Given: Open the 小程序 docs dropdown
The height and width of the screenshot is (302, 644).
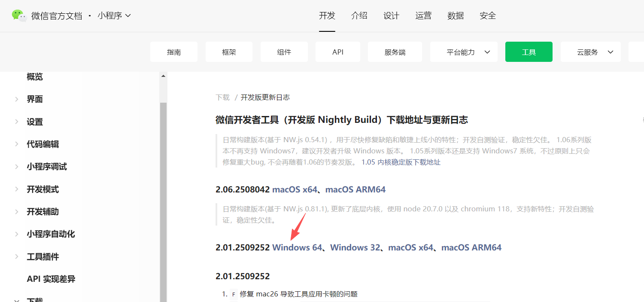Looking at the screenshot, I should [x=114, y=16].
